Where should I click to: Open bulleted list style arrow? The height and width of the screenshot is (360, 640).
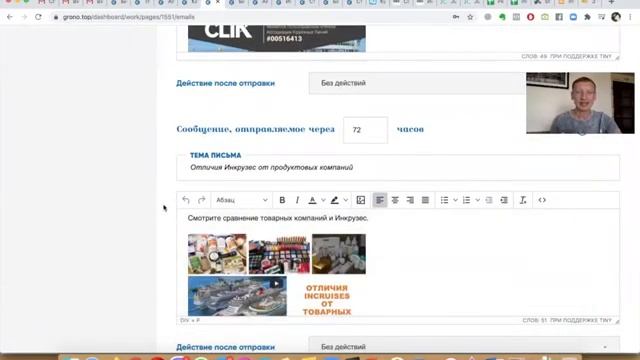[x=455, y=200]
